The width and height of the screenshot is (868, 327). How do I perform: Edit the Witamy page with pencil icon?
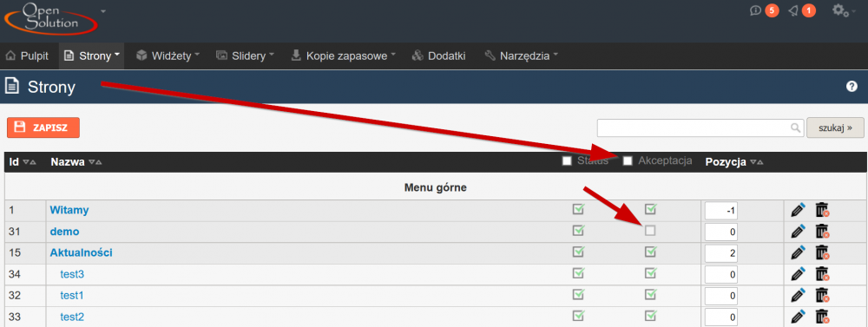[797, 210]
